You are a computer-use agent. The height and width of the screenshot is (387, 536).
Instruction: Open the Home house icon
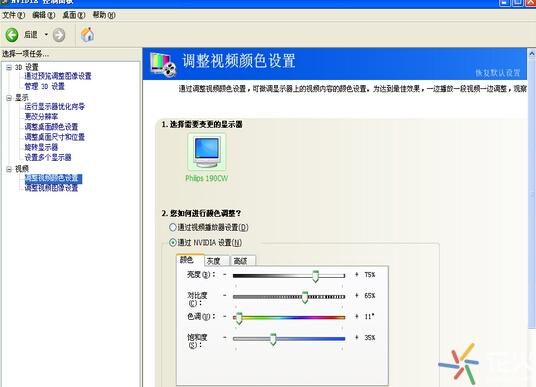point(88,35)
